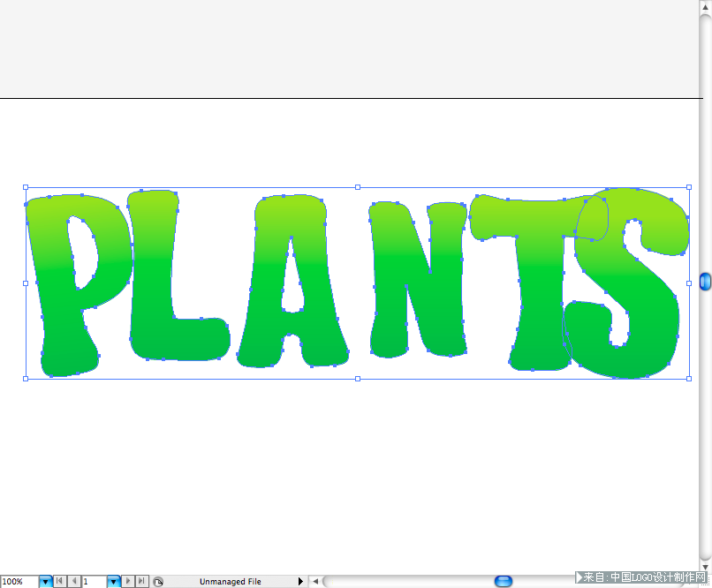Open the status bar options arrow after Unmanaged File
The width and height of the screenshot is (712, 588).
point(300,581)
